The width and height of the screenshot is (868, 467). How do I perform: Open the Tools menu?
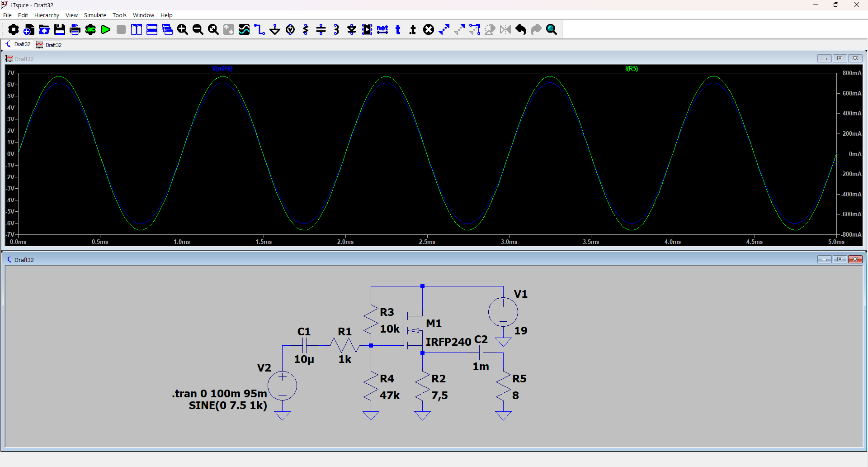(119, 15)
